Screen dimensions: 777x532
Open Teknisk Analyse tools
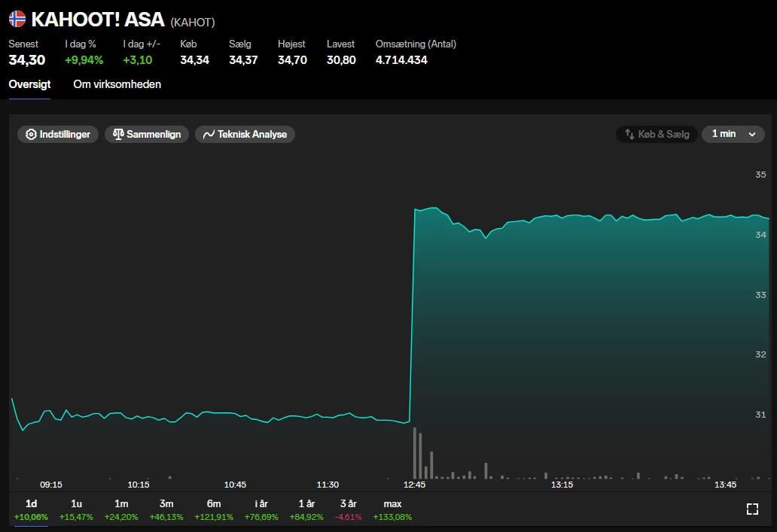(245, 134)
